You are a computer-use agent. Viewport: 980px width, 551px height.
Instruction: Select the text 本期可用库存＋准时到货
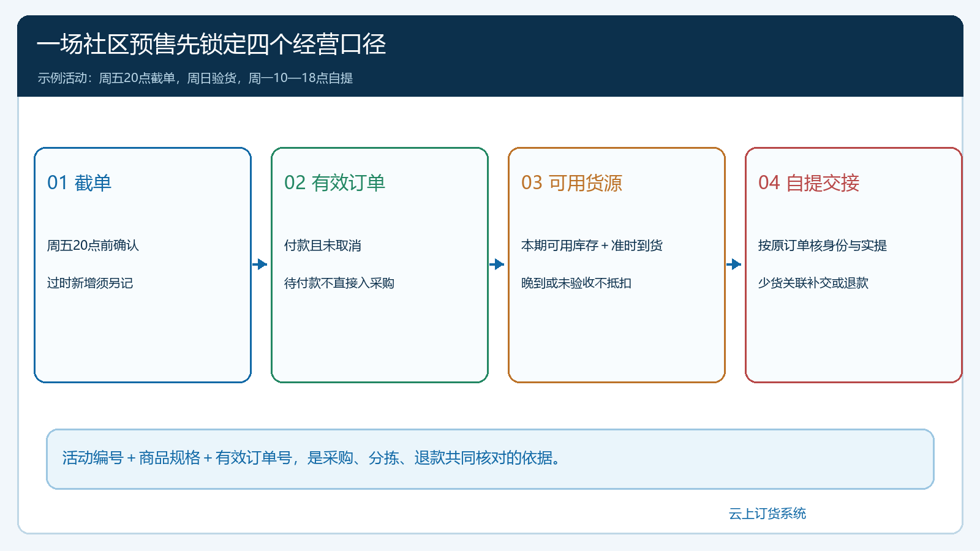pos(592,246)
